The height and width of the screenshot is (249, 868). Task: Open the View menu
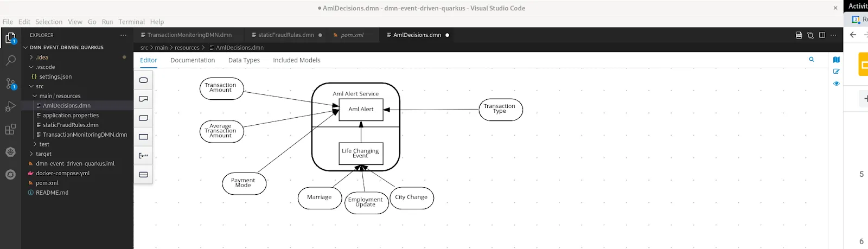pyautogui.click(x=75, y=22)
